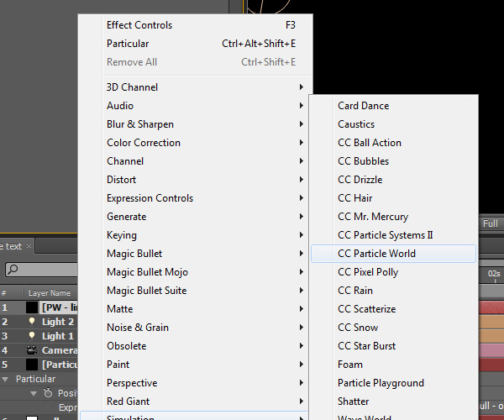This screenshot has width=504, height=420.
Task: Select the Light 1 layer
Action: tap(39, 336)
